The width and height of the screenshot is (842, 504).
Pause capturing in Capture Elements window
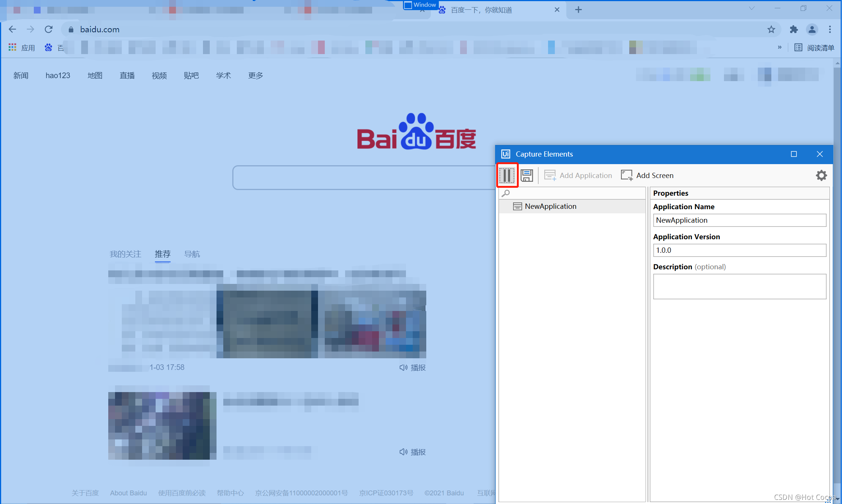coord(507,175)
